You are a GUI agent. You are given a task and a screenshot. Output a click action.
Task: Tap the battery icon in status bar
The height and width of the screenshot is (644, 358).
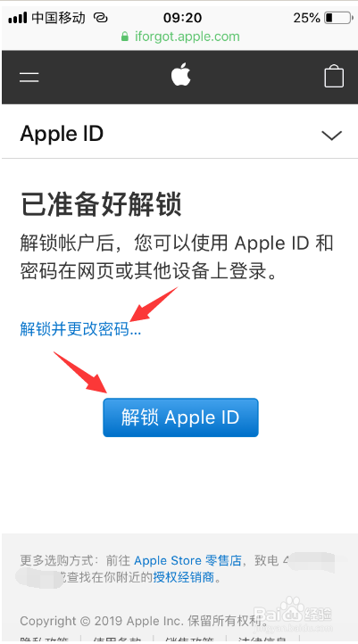coord(338,18)
